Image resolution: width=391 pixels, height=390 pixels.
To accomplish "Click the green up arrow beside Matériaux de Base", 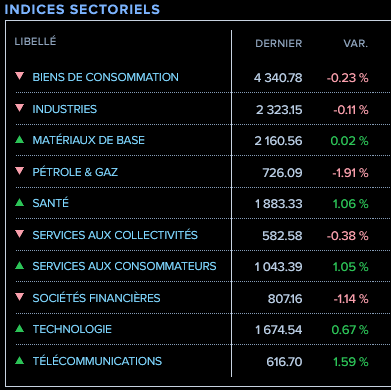I will click(x=20, y=139).
